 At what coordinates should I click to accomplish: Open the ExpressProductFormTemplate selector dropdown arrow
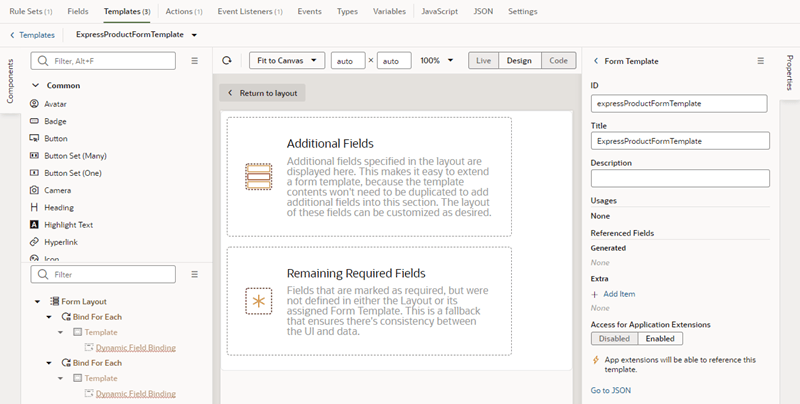(x=194, y=35)
